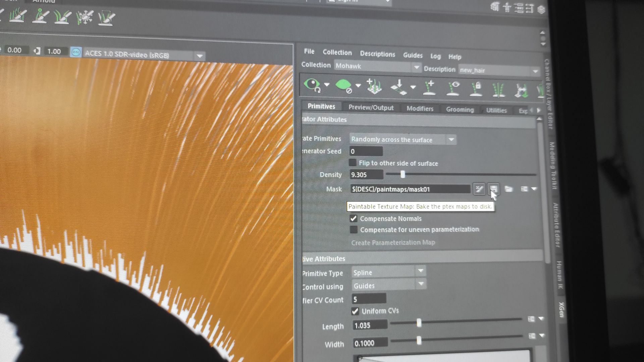Click the clear preview green leaf icon
Image resolution: width=644 pixels, height=362 pixels.
coord(343,85)
